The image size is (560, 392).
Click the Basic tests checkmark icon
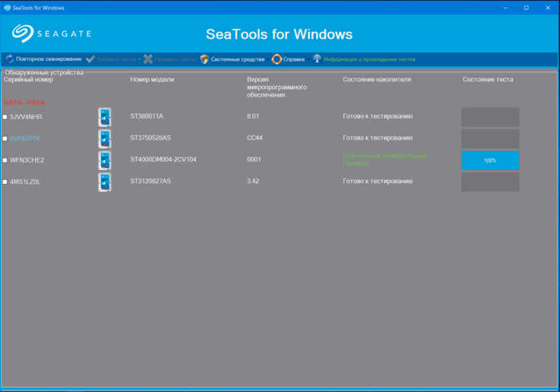(x=90, y=59)
